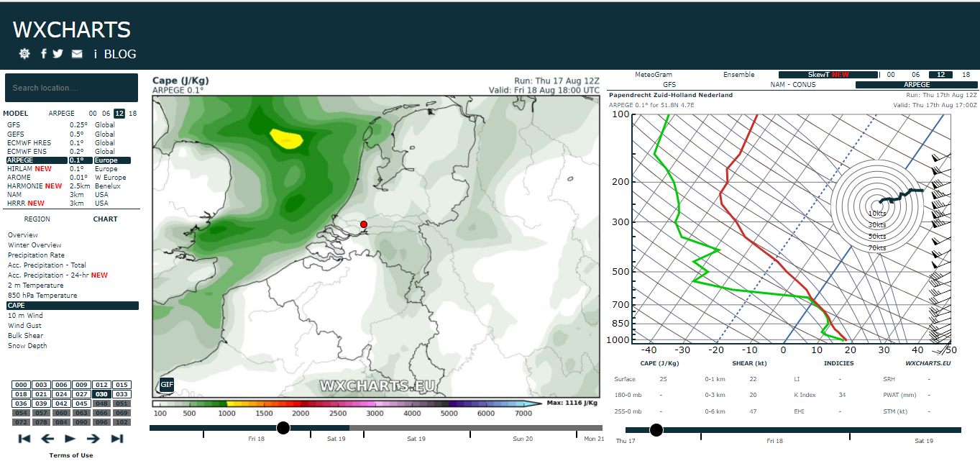Open the settings gear icon
980x461 pixels.
(24, 54)
